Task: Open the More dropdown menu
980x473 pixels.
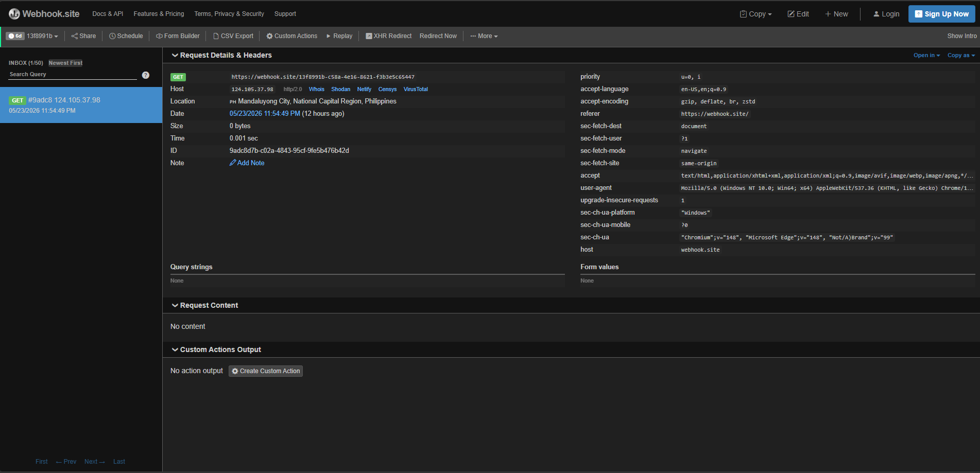Action: tap(484, 36)
